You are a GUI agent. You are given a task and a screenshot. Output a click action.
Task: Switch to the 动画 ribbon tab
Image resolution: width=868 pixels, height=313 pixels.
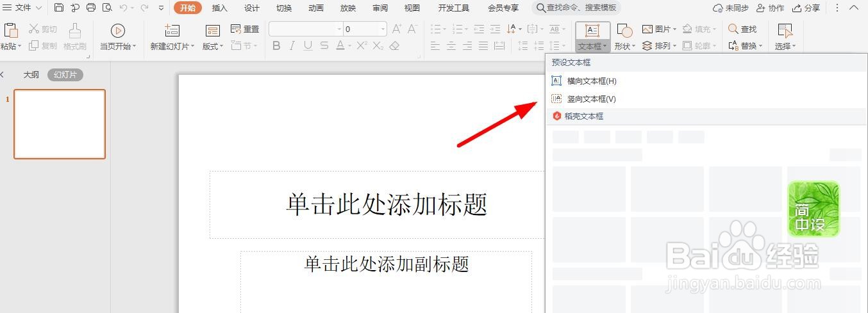pyautogui.click(x=316, y=8)
